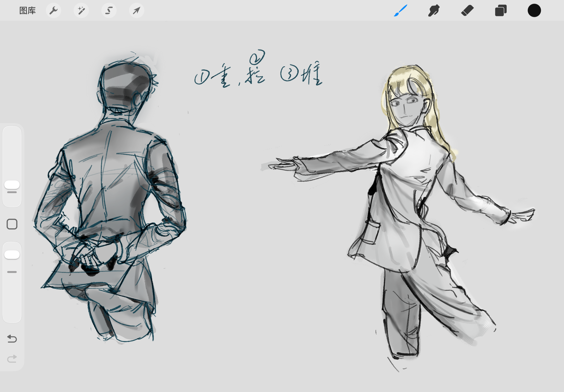
Task: Open the 图库 gallery
Action: point(27,11)
